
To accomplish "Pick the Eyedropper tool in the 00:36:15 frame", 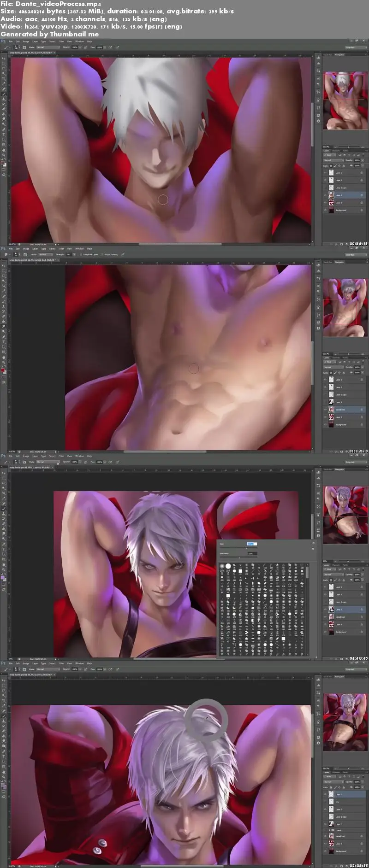I will pyautogui.click(x=4, y=83).
